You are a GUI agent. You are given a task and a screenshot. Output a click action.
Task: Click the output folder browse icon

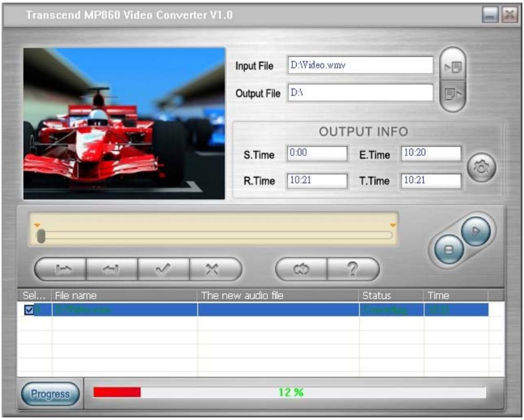[x=453, y=94]
